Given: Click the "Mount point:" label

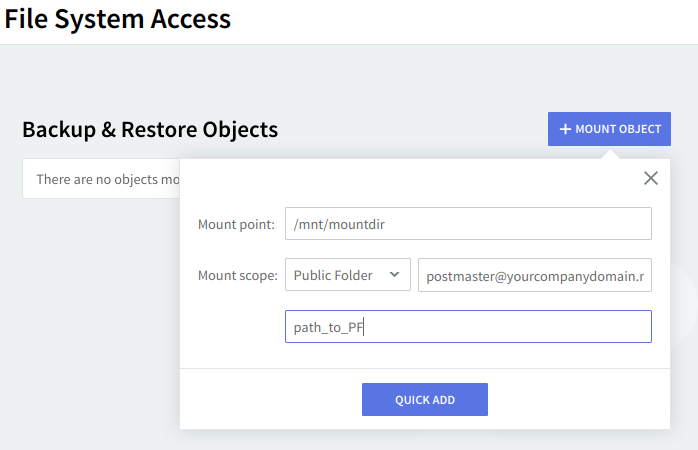Looking at the screenshot, I should tap(236, 224).
